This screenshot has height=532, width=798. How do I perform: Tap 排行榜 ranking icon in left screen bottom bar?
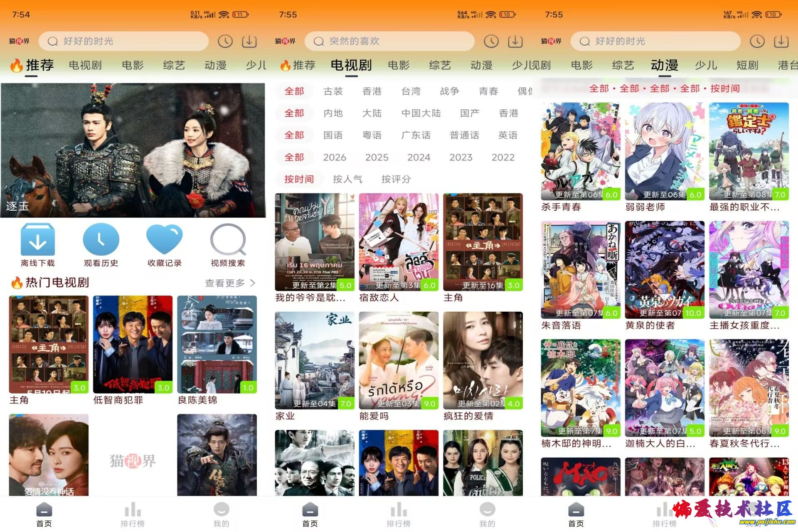[133, 510]
